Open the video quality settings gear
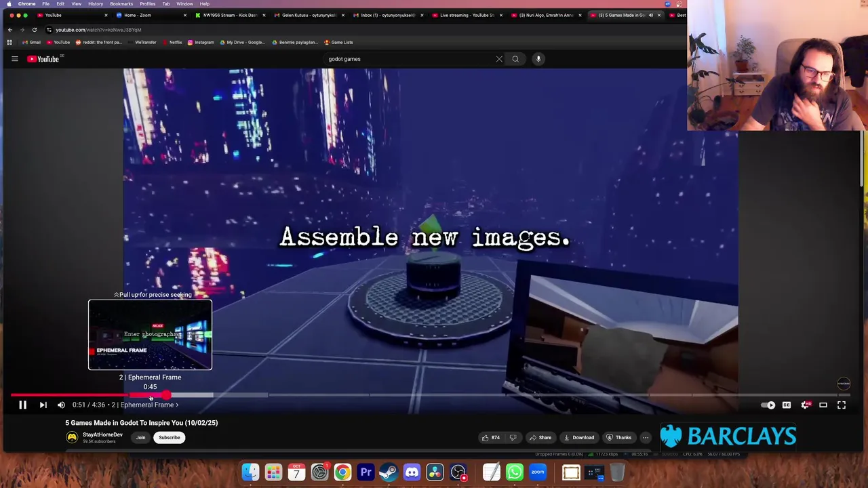The width and height of the screenshot is (868, 488). coord(805,405)
